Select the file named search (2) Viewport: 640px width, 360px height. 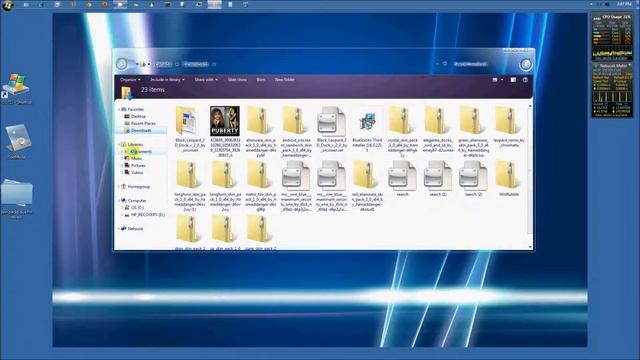coord(473,176)
